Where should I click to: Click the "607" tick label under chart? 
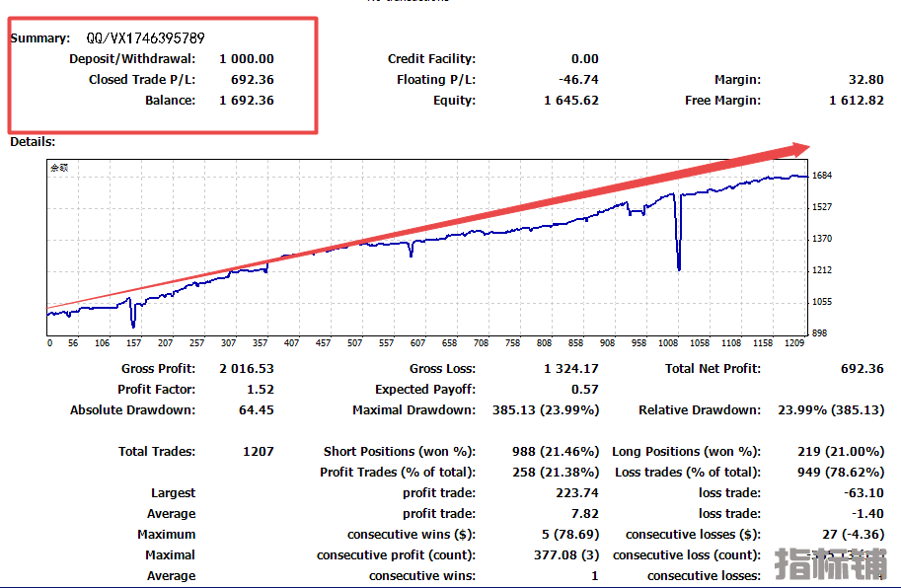(x=417, y=342)
